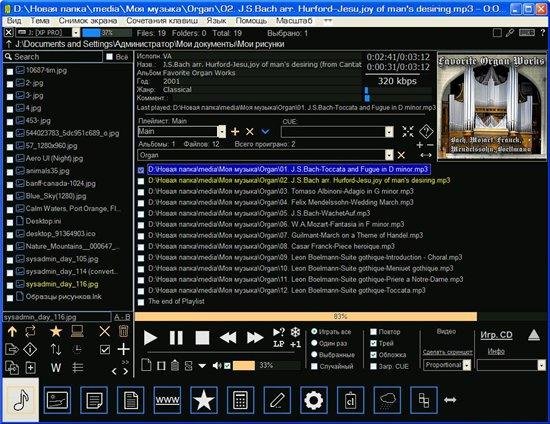Enable the Случайный checkbox
The height and width of the screenshot is (424, 550).
point(314,366)
